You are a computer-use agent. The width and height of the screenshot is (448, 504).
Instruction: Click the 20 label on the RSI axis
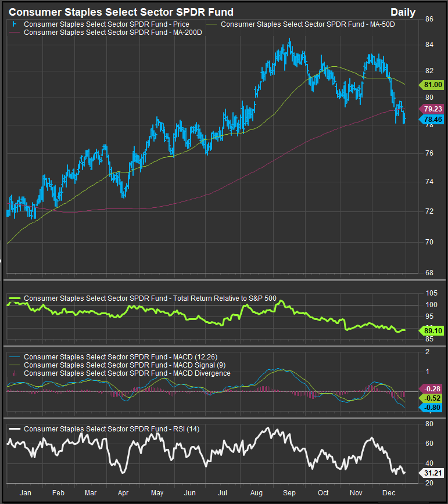(429, 483)
